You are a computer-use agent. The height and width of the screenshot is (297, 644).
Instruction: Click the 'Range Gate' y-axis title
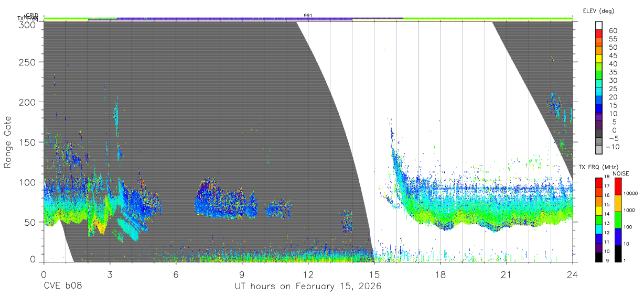[x=8, y=142]
